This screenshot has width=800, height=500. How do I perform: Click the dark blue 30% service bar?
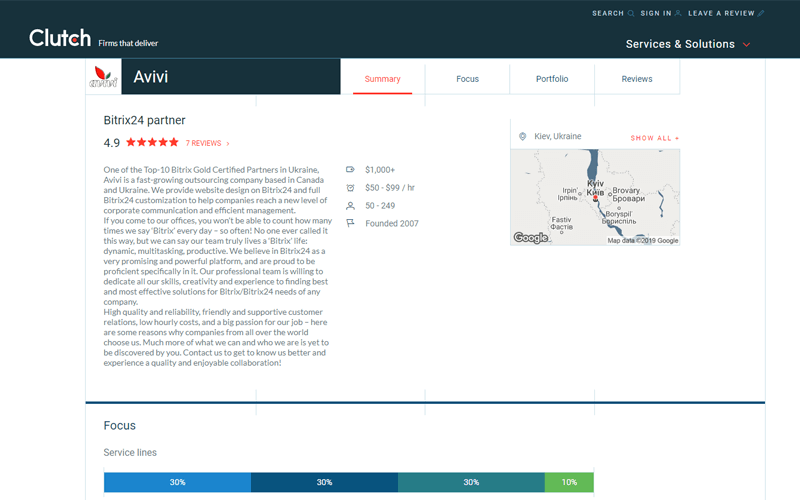(x=324, y=482)
